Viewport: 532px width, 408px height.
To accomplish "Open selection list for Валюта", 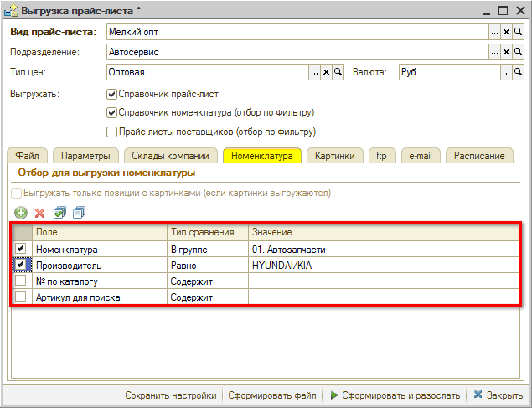I will (506, 72).
